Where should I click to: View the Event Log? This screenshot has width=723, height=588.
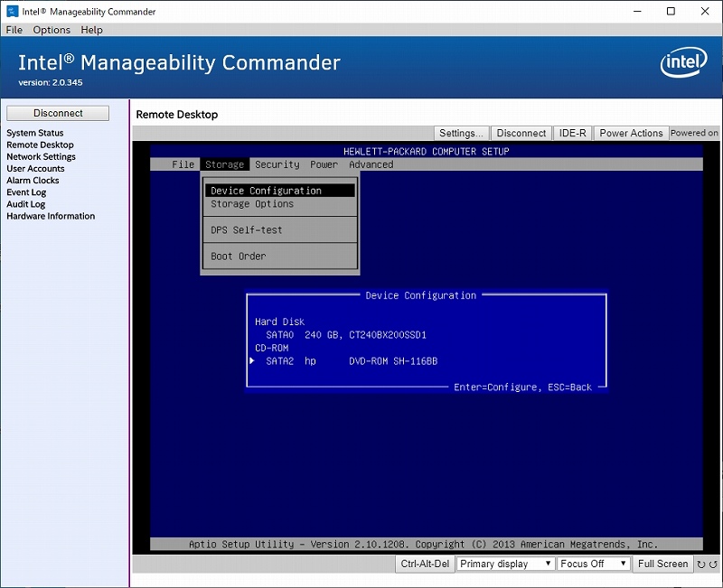pos(26,192)
